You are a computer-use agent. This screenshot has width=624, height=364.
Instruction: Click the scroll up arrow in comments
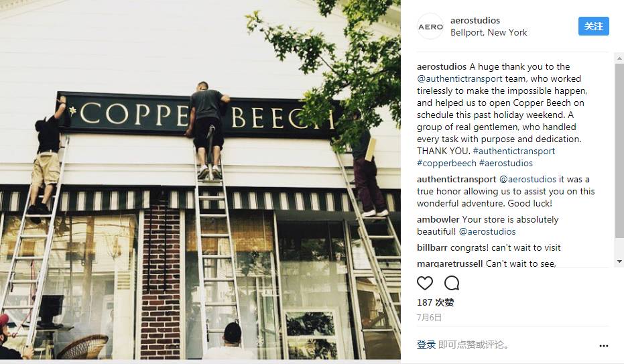point(619,58)
